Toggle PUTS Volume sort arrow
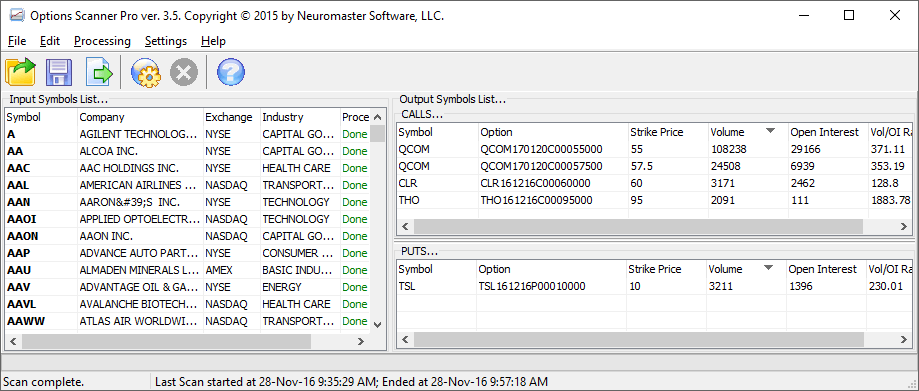The image size is (919, 391). [768, 268]
